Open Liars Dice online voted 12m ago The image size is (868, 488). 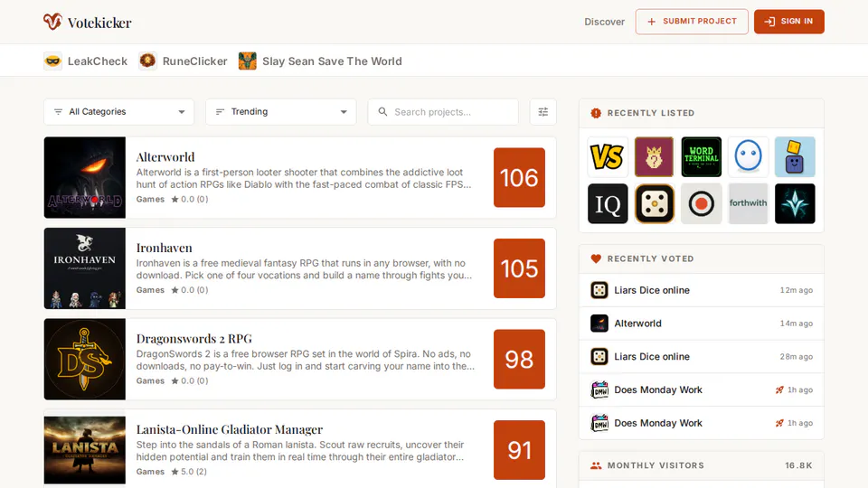coord(702,290)
